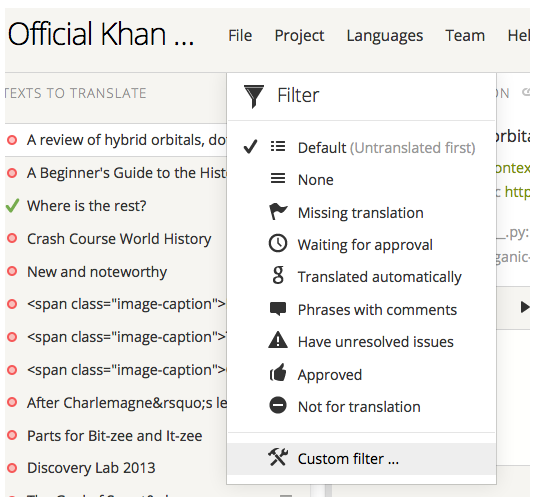Image resolution: width=542 pixels, height=503 pixels.
Task: Select 'Where is the rest?' string
Action: tap(116, 206)
